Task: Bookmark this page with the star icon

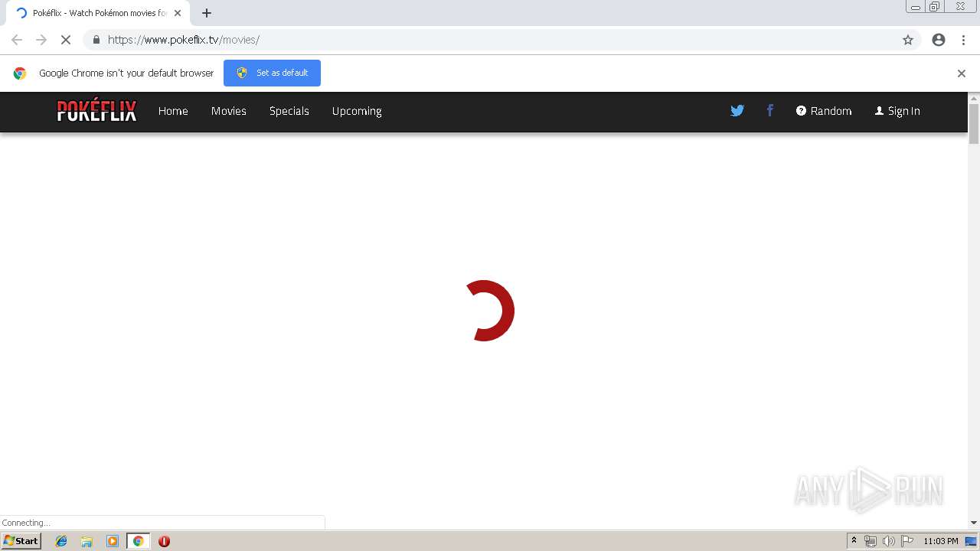Action: (908, 40)
